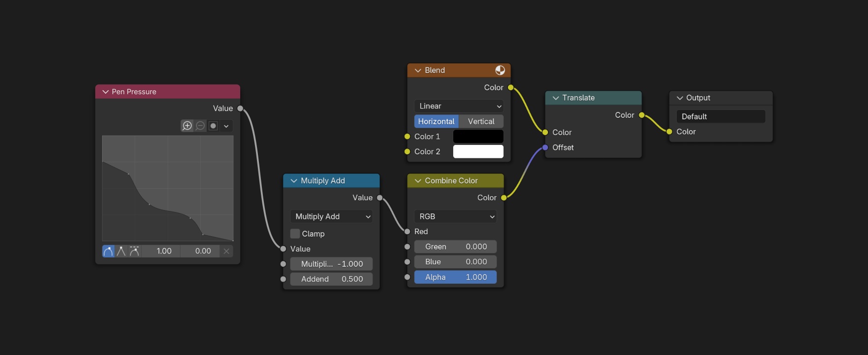Click the zoom out icon on curve widget
Image resolution: width=868 pixels, height=355 pixels.
[200, 126]
